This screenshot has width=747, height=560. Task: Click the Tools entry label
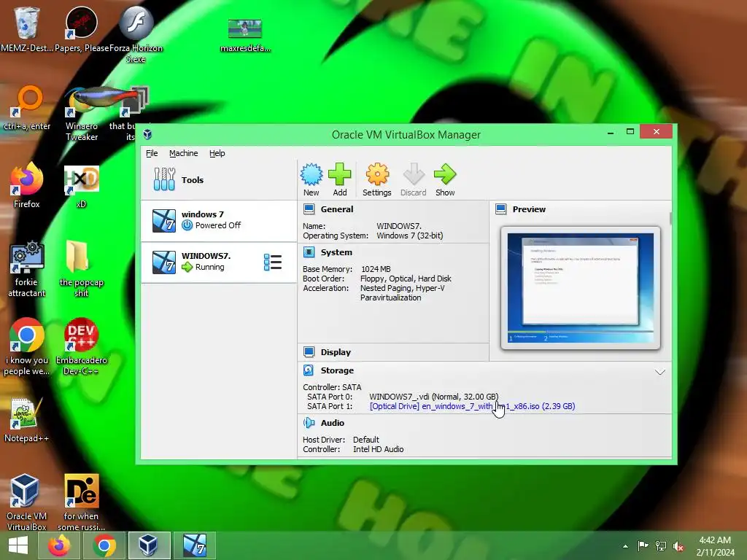coord(192,180)
